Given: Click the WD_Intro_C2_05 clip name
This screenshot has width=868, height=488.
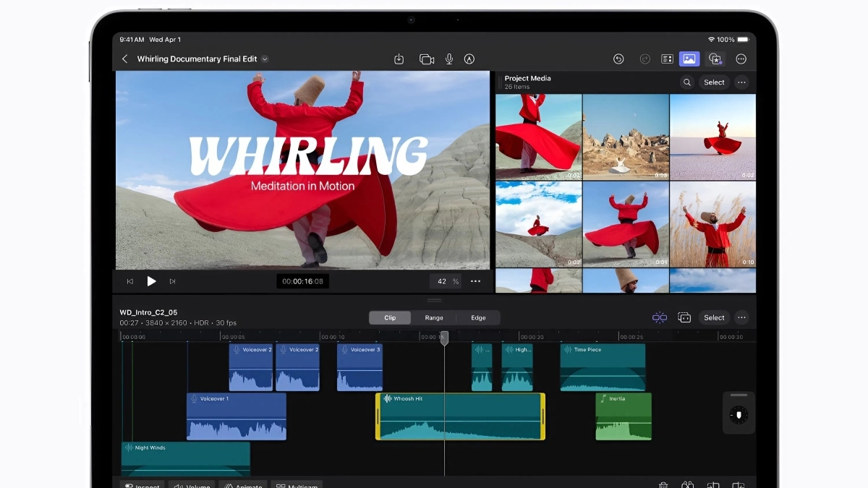Looking at the screenshot, I should [148, 313].
